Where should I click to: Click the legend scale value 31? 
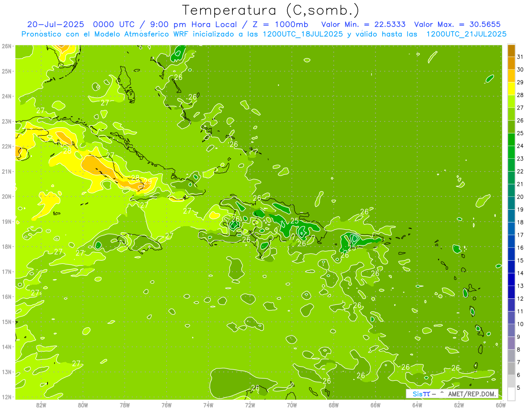click(520, 57)
